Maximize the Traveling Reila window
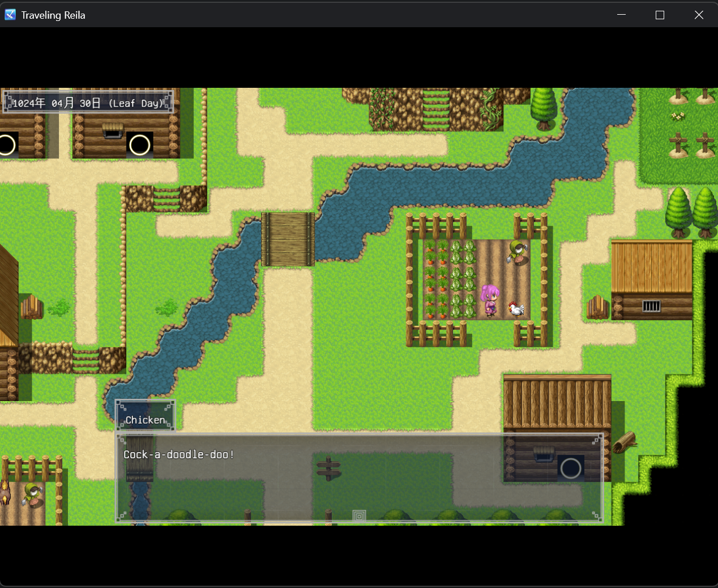The width and height of the screenshot is (718, 588). click(660, 15)
